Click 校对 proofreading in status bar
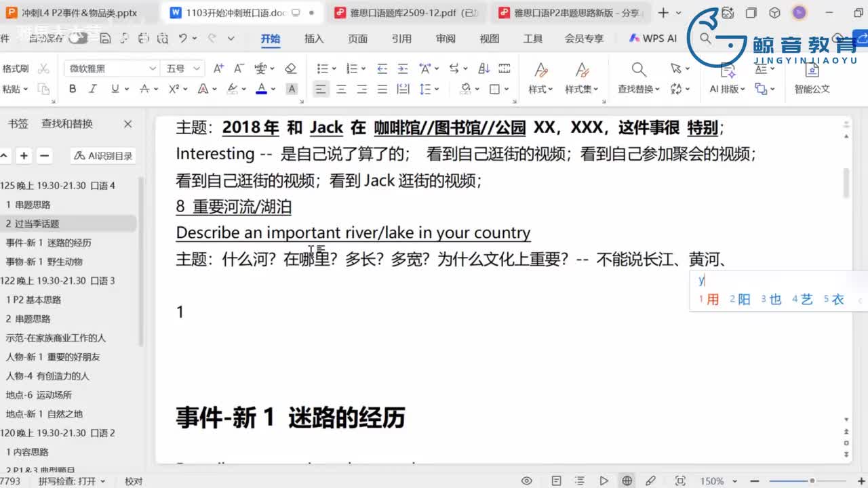 (x=134, y=481)
